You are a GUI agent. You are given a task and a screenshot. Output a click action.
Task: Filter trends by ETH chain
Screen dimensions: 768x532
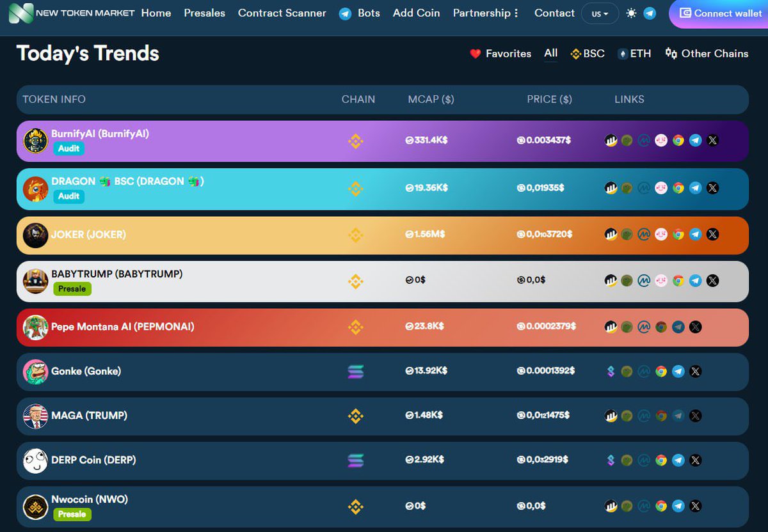(x=634, y=54)
